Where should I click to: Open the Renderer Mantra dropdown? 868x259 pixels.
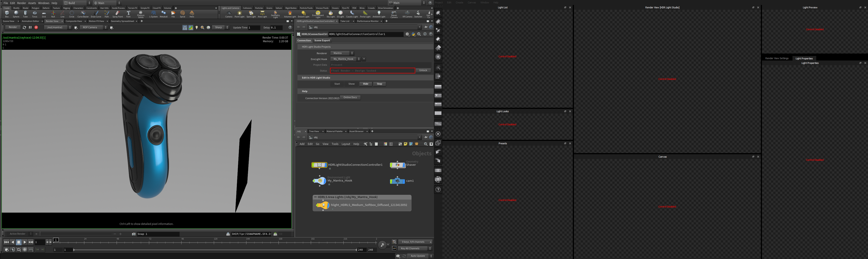point(342,53)
